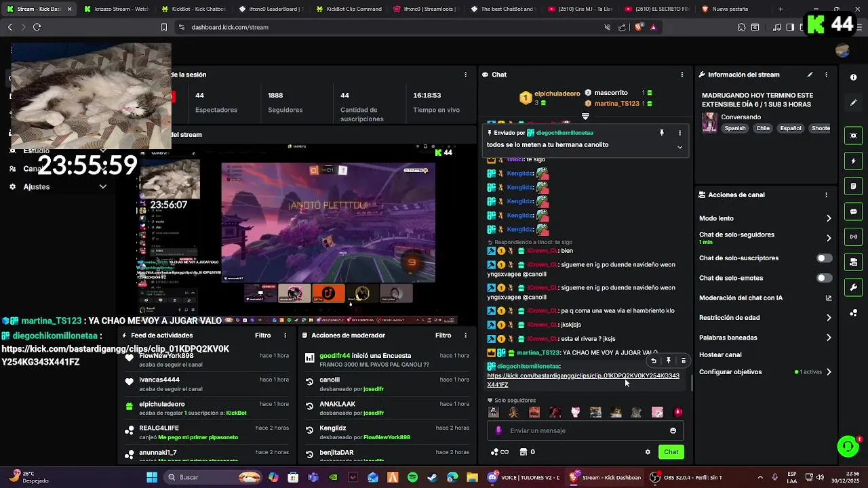Open Spotify from the taskbar
This screenshot has width=868, height=488.
point(413,477)
